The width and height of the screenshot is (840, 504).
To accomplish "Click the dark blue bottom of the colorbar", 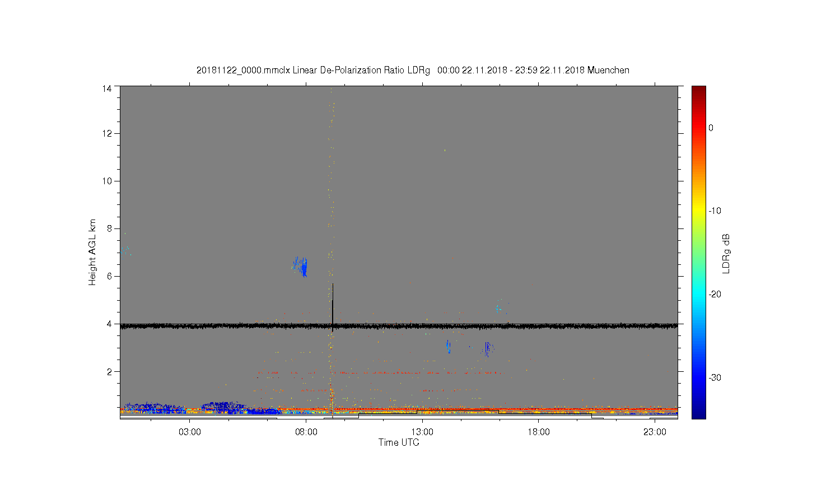I will click(699, 414).
